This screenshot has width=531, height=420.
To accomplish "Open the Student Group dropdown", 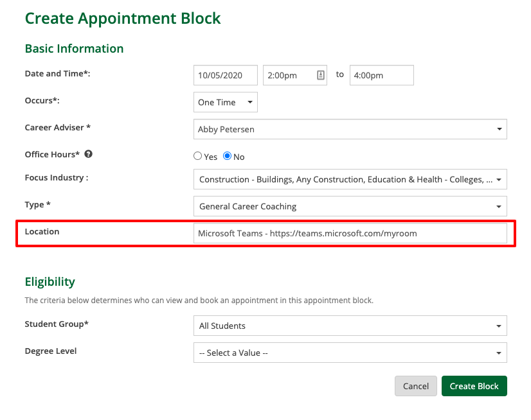I will pos(350,326).
